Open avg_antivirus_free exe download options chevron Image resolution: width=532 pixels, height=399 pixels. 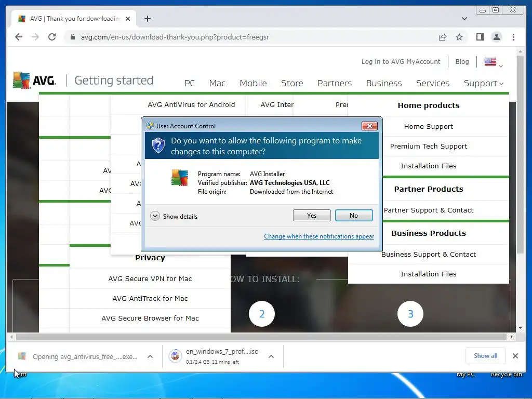pyautogui.click(x=150, y=356)
